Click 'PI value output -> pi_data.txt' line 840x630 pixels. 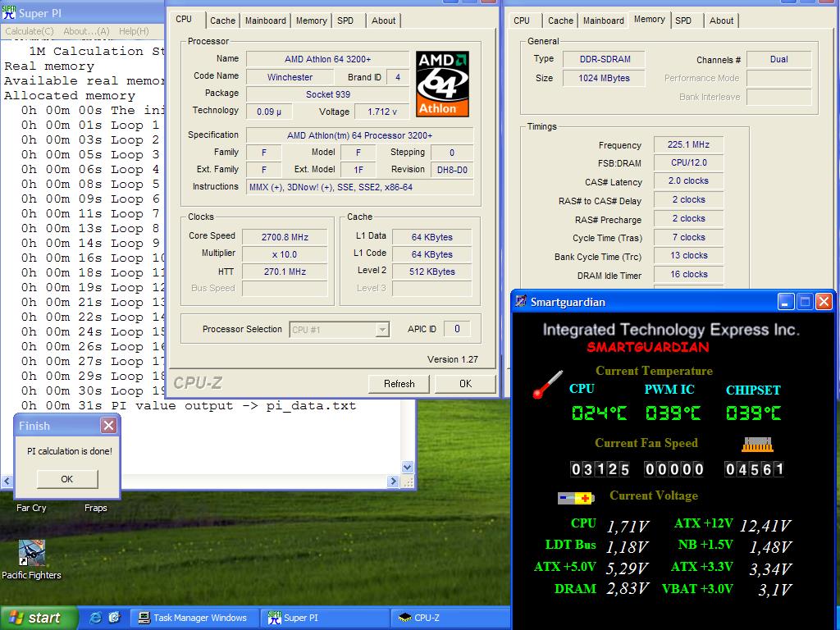pyautogui.click(x=234, y=405)
